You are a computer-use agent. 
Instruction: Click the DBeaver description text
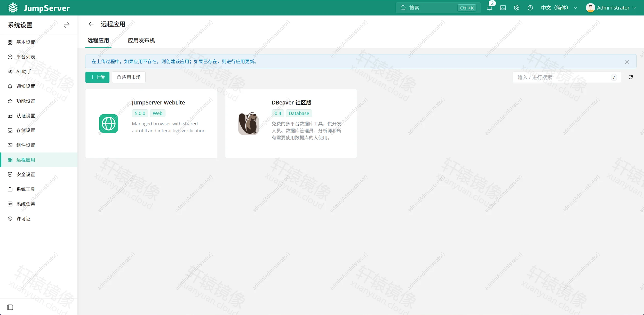click(x=306, y=131)
